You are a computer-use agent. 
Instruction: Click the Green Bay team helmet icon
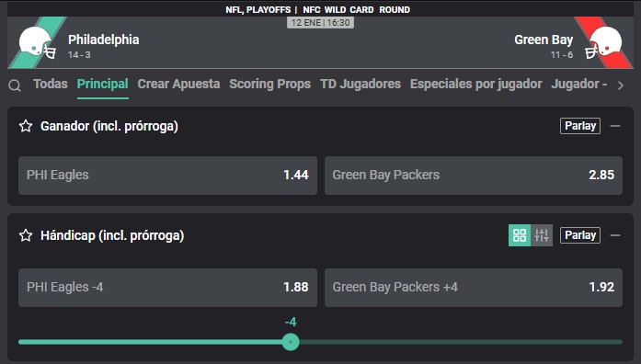pos(603,43)
